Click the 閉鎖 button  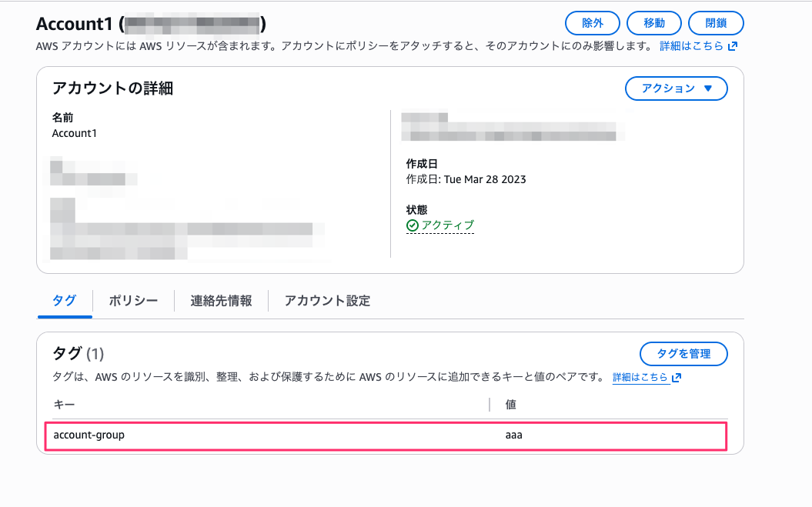point(715,22)
